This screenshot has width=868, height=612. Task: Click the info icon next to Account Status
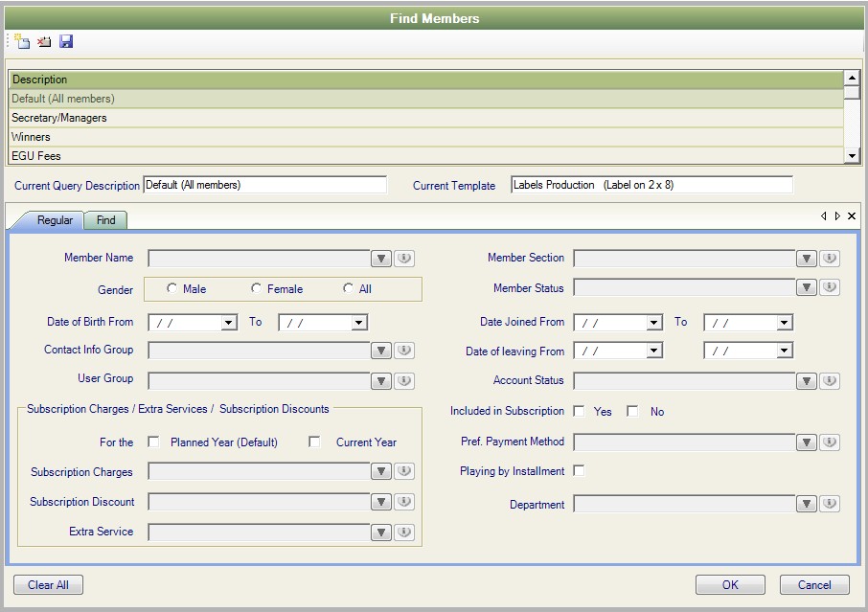pos(830,381)
